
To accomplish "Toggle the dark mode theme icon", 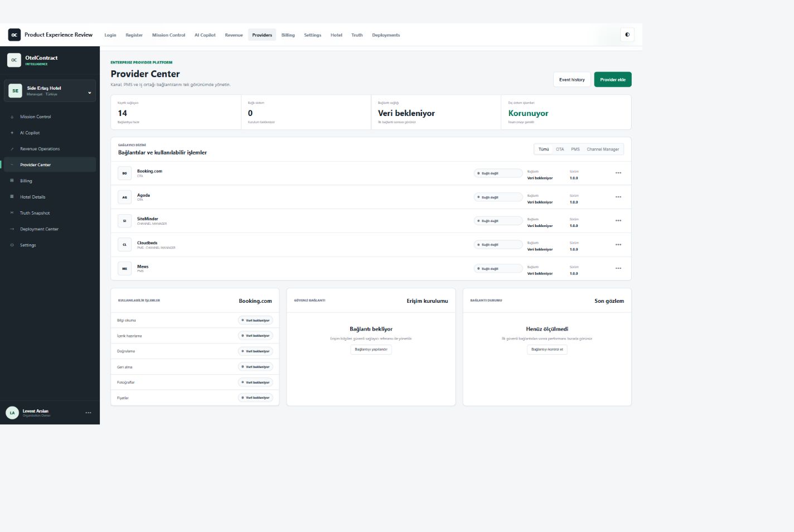I will click(627, 35).
